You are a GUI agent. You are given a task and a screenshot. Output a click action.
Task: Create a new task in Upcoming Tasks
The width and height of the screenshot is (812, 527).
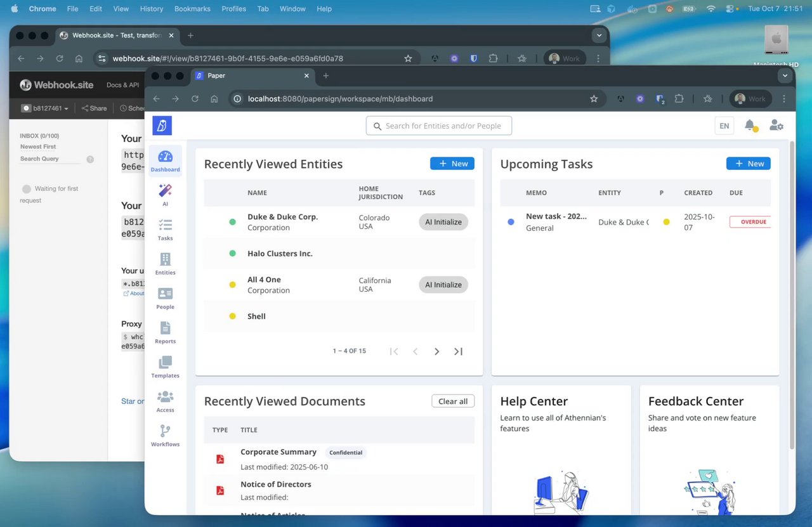pyautogui.click(x=749, y=164)
